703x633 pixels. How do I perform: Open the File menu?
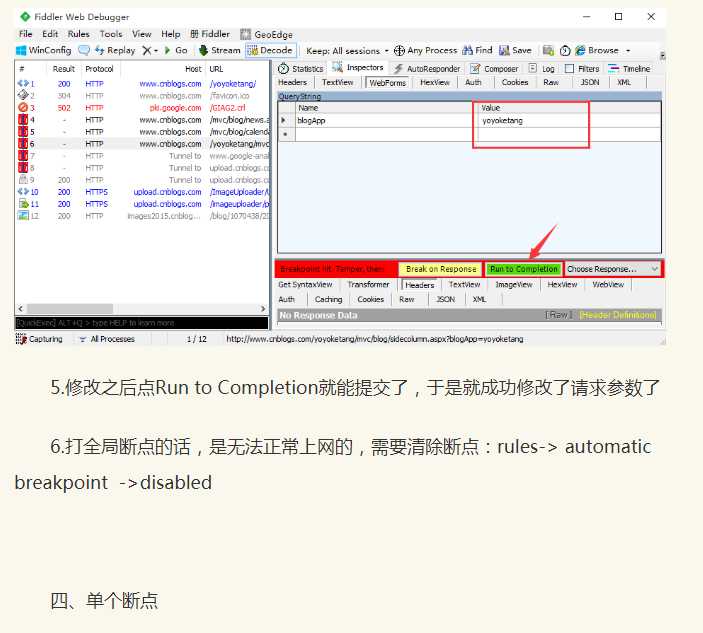(x=26, y=34)
